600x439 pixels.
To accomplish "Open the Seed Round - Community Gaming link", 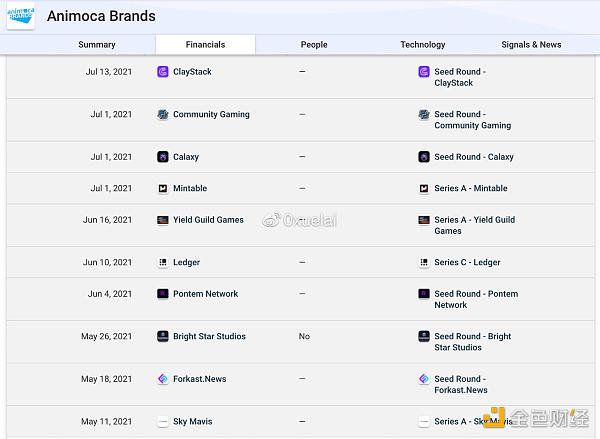I will [473, 120].
